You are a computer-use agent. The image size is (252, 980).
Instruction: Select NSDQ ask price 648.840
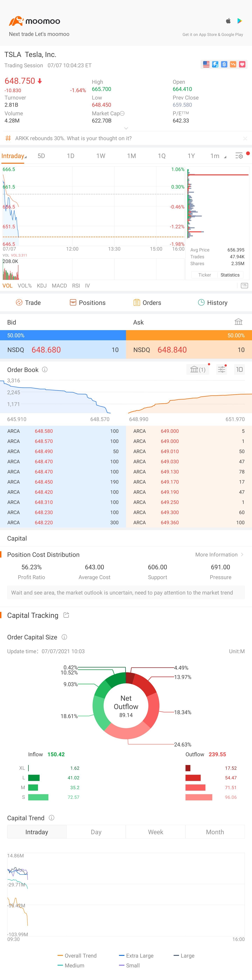(172, 350)
